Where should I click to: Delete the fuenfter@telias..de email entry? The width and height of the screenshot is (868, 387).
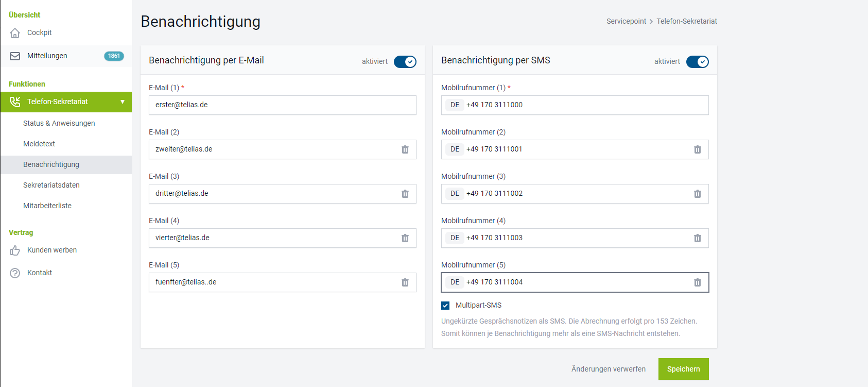pyautogui.click(x=405, y=282)
